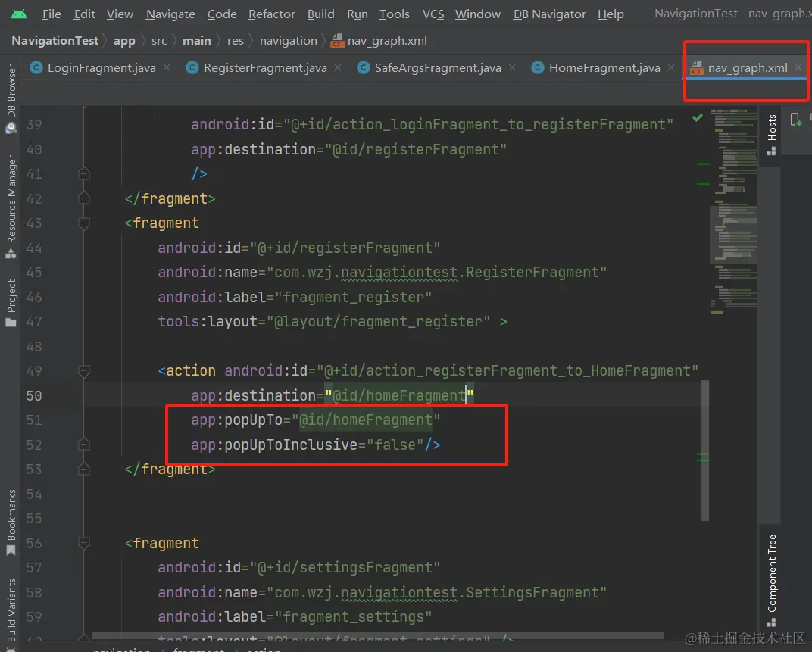Viewport: 812px width, 652px height.
Task: Click the app breadcrumb segment
Action: pyautogui.click(x=124, y=41)
